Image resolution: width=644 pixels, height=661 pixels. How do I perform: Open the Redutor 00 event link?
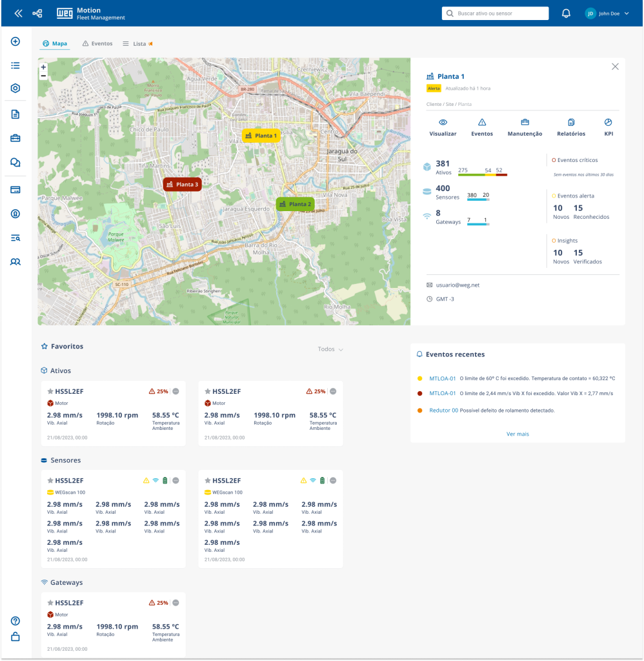443,411
